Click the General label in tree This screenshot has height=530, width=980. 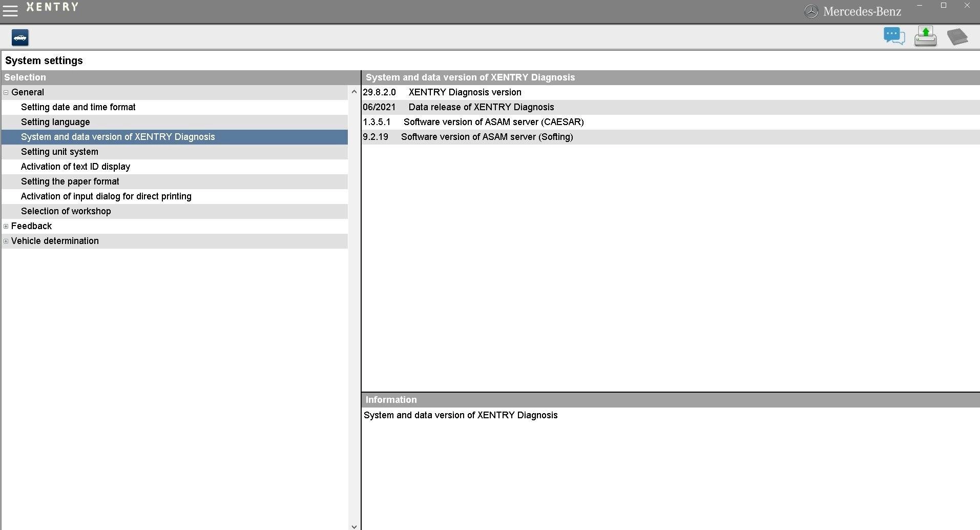pos(28,92)
